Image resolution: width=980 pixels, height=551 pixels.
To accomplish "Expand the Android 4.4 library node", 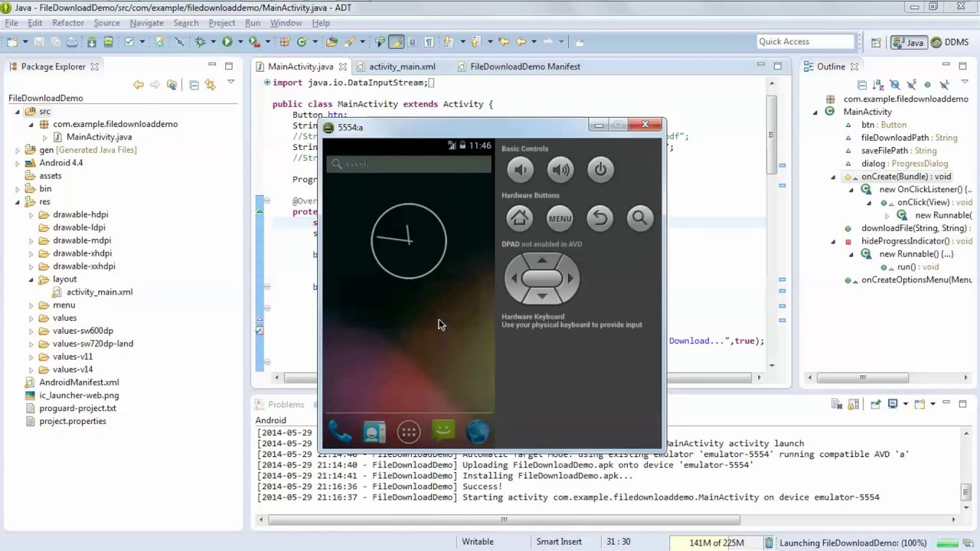I will click(x=18, y=163).
